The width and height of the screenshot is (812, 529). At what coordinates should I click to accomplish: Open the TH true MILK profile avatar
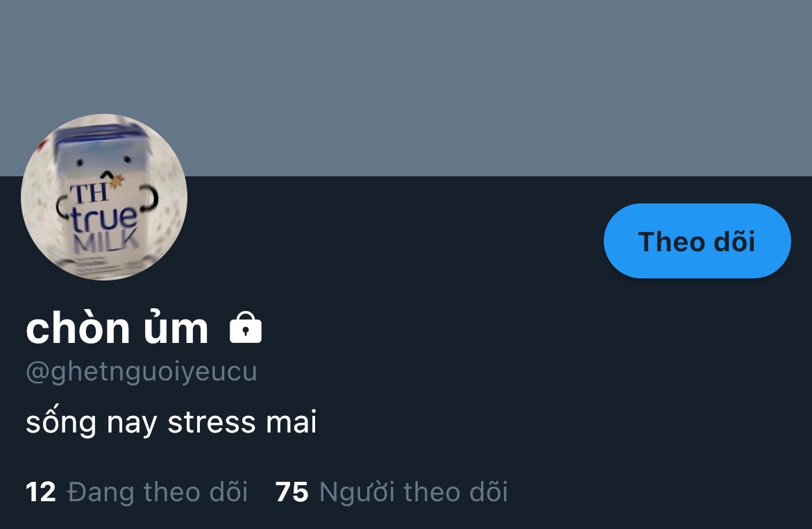click(104, 197)
